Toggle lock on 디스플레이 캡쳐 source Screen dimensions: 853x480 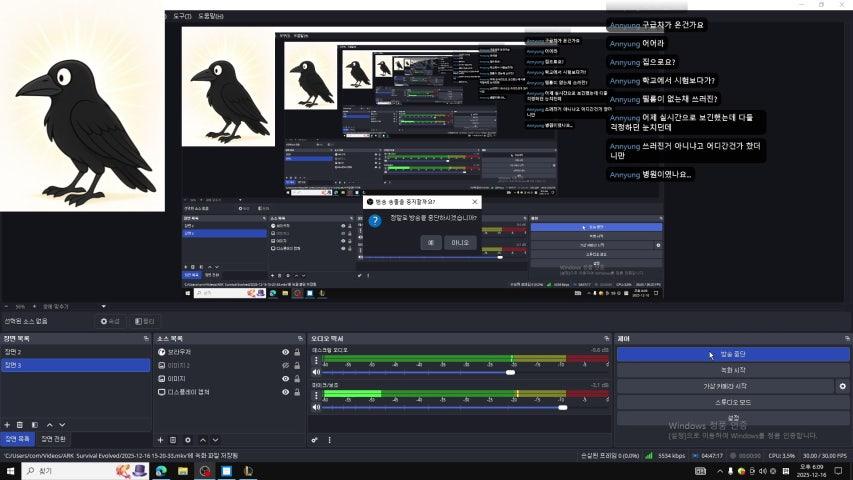click(297, 393)
